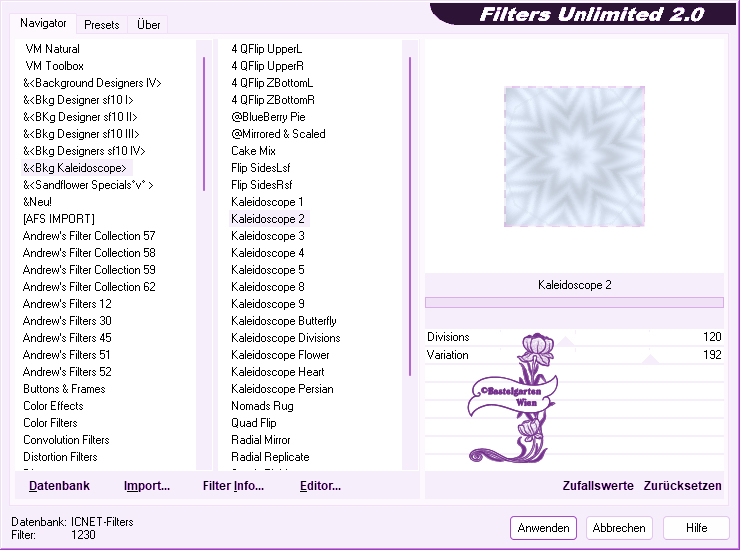This screenshot has height=550, width=740.
Task: Choose Kaleidoscope Flower filter
Action: pyautogui.click(x=280, y=355)
